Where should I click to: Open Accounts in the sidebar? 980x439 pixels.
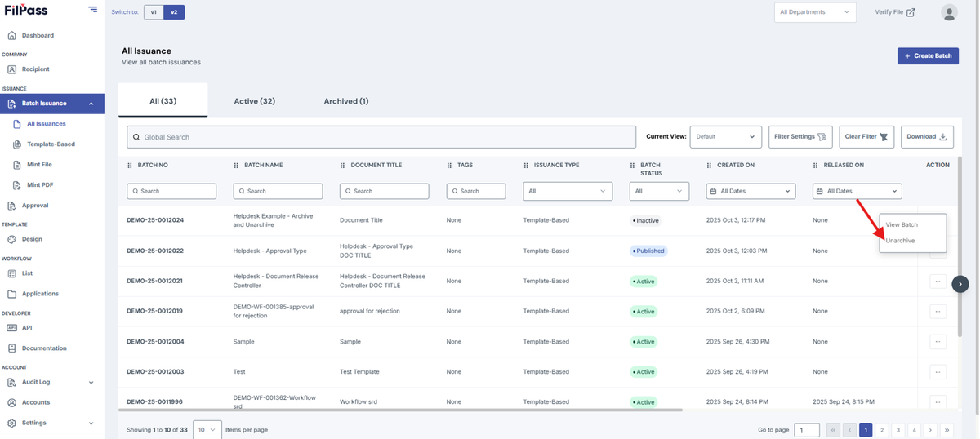(36, 402)
